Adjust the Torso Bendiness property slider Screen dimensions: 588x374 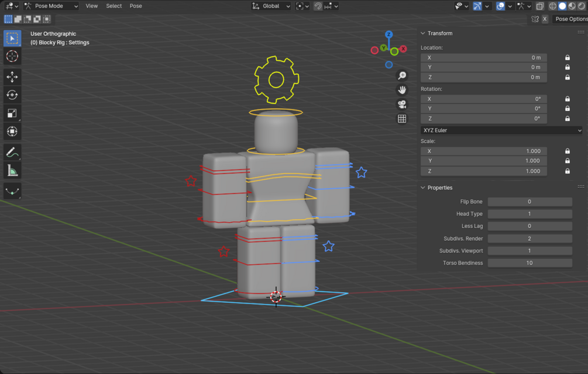point(530,263)
